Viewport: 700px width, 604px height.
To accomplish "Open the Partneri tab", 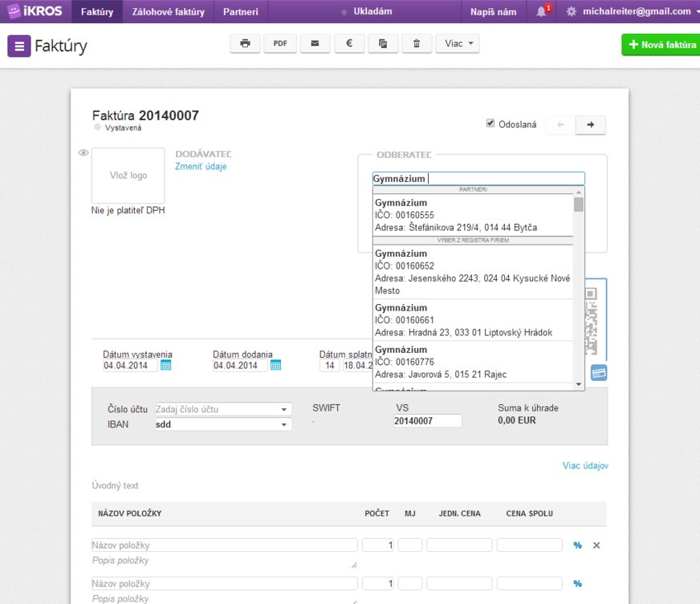I will click(241, 12).
